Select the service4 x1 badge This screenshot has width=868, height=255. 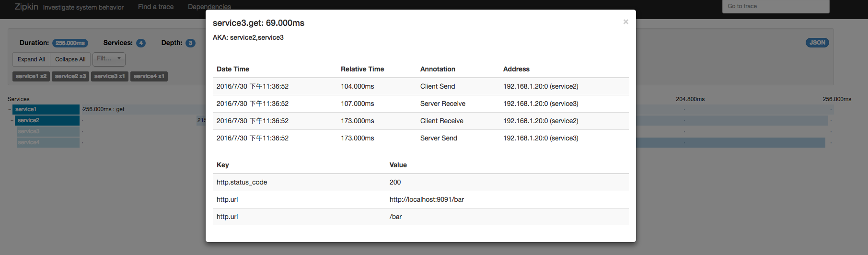[149, 76]
